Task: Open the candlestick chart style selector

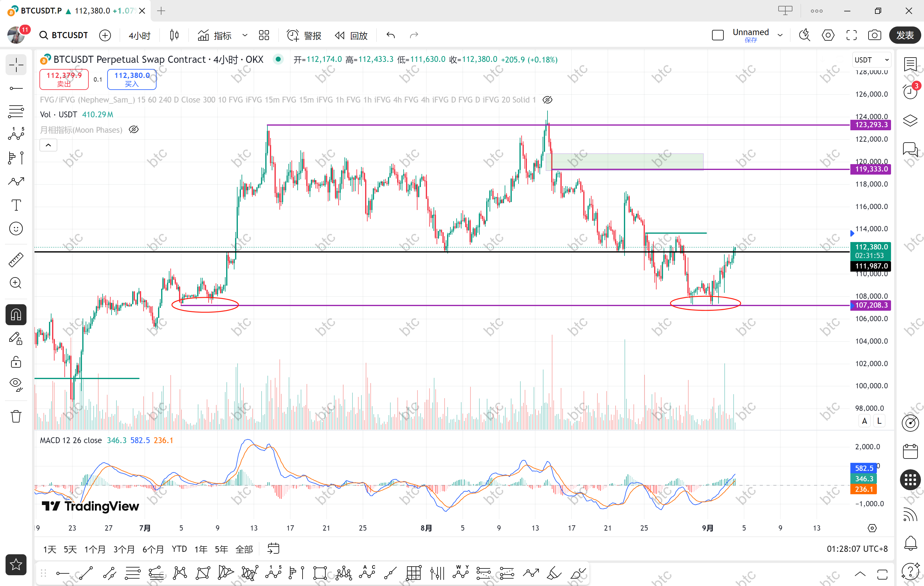Action: click(174, 35)
